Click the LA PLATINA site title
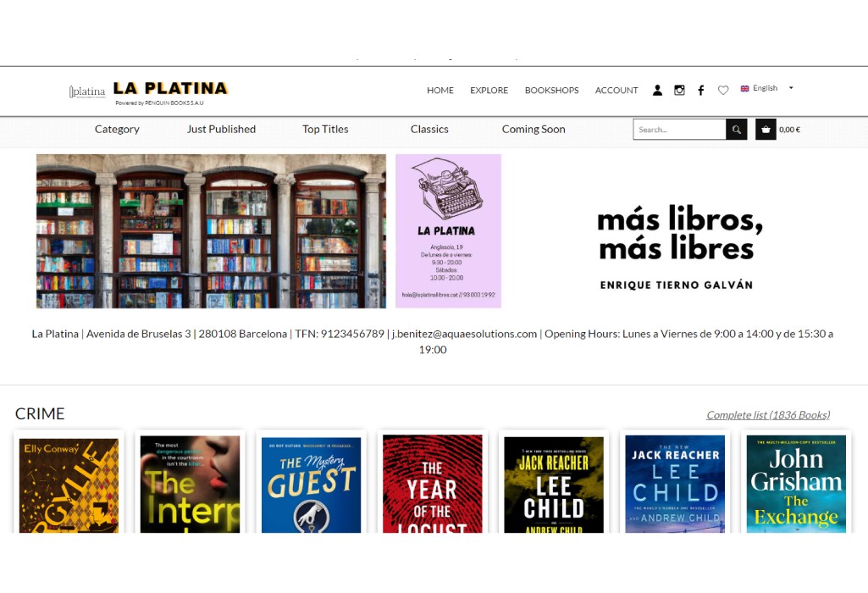 pyautogui.click(x=170, y=88)
